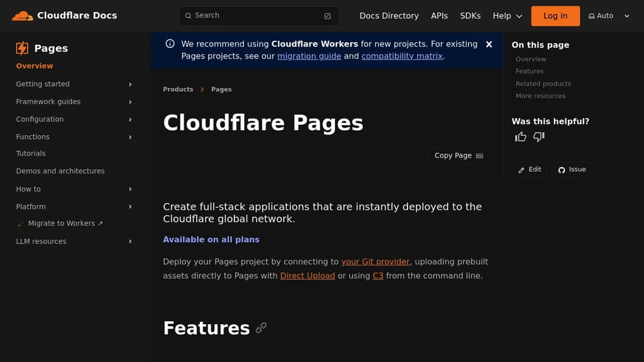Open SDKs in the top navigation
Screen dimensions: 644x362
[x=470, y=16]
